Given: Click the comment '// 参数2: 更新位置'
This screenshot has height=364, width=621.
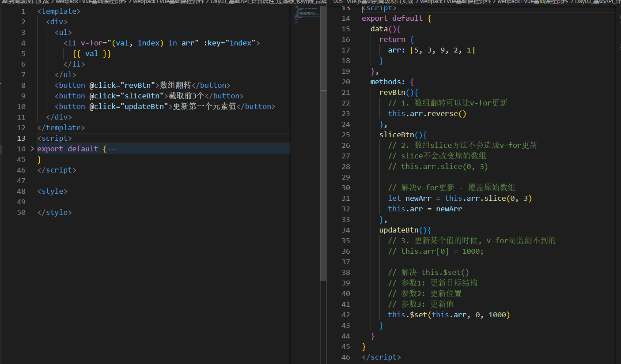Looking at the screenshot, I should pos(425,293).
